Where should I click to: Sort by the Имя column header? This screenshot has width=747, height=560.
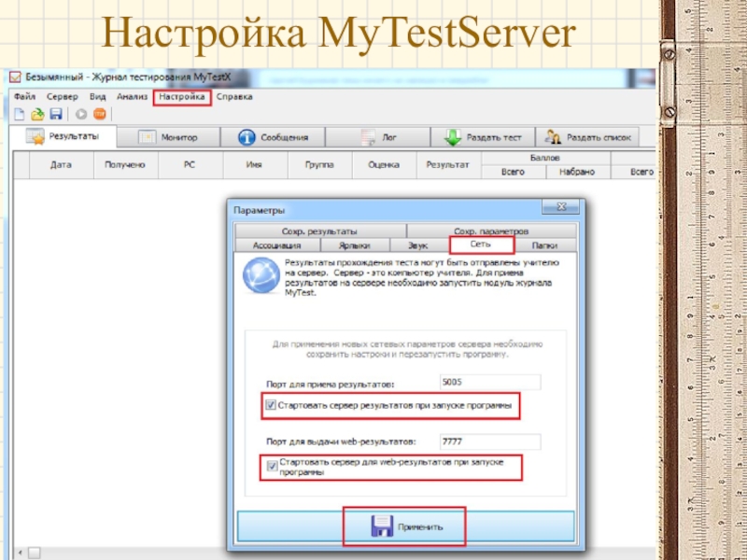coord(254,165)
